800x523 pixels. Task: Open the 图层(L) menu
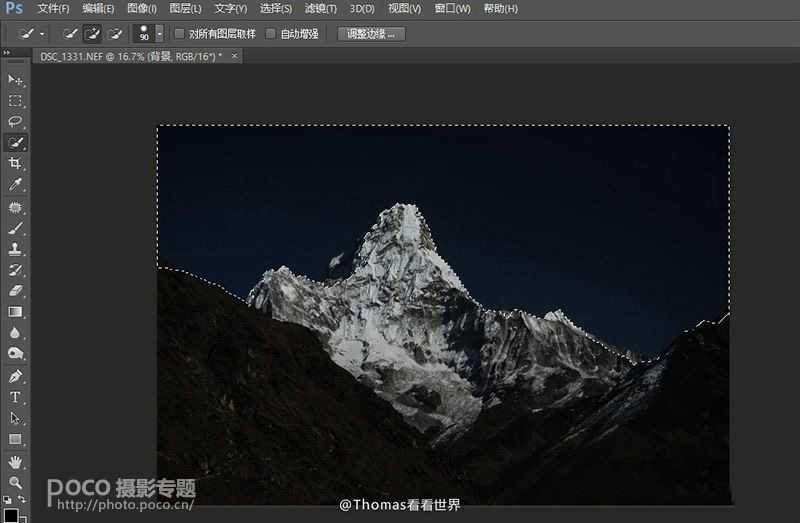click(x=185, y=8)
